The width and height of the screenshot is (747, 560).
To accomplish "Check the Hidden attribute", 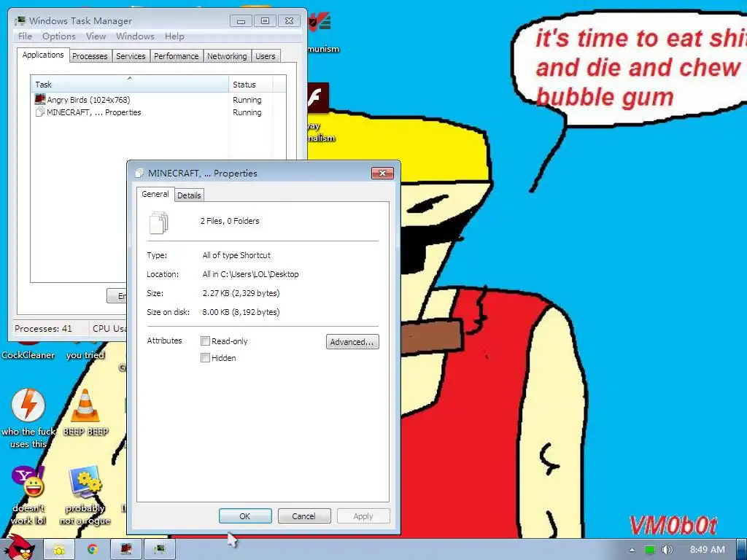I will 205,357.
